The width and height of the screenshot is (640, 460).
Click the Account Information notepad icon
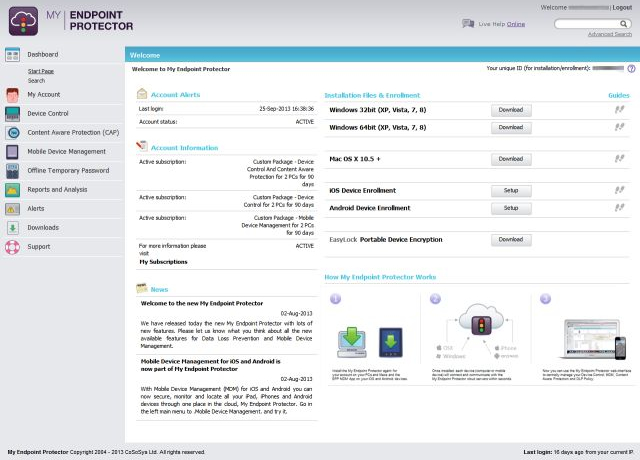(142, 146)
